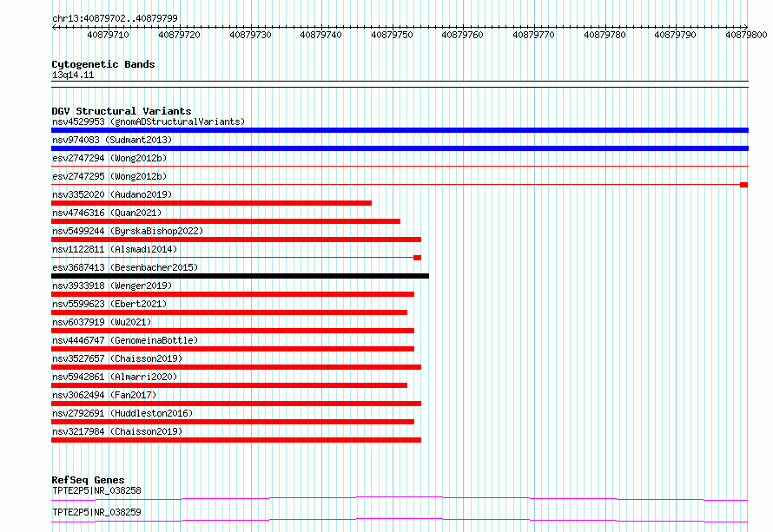Click esv3687413 Besenbacher2015 label
The width and height of the screenshot is (773, 532).
pos(125,267)
